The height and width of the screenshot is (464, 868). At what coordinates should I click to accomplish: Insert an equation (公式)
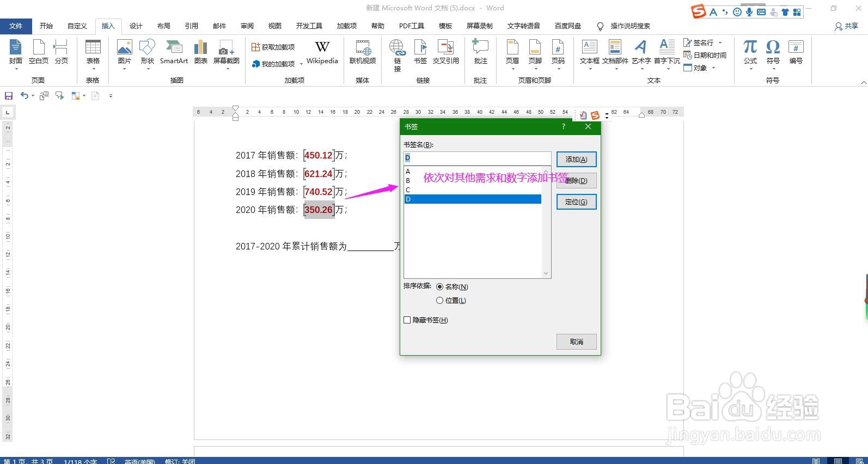[750, 54]
